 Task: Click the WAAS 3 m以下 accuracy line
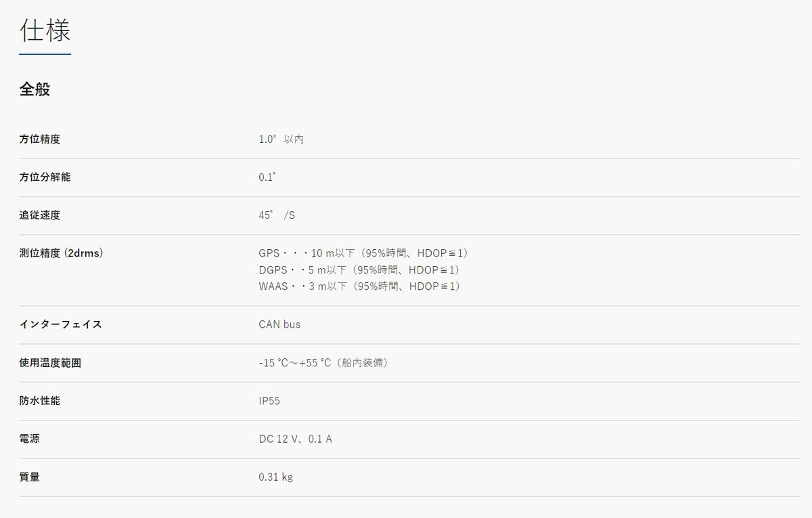pos(359,286)
